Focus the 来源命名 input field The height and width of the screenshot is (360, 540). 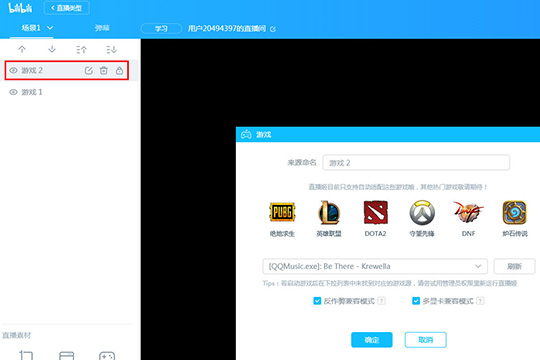pos(416,163)
